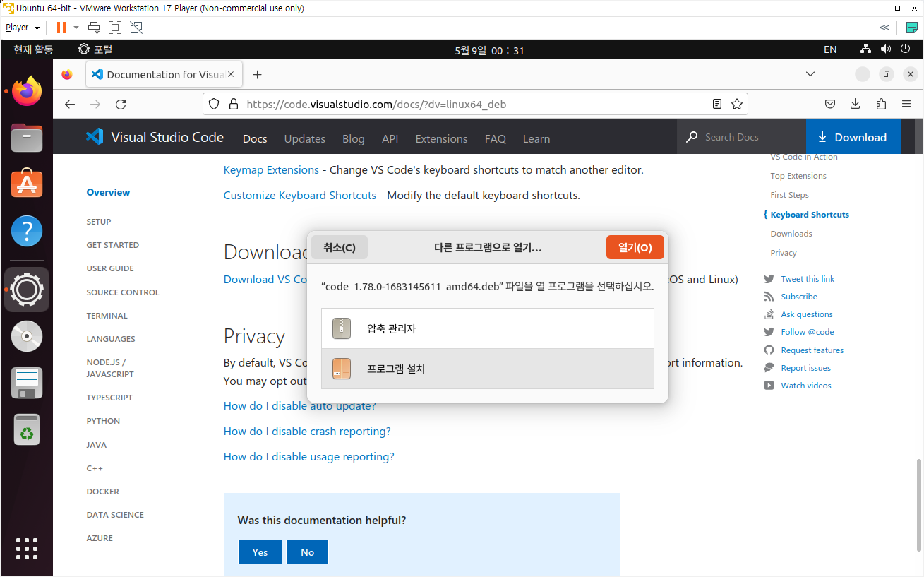Open SETUP section in the sidebar

[99, 222]
